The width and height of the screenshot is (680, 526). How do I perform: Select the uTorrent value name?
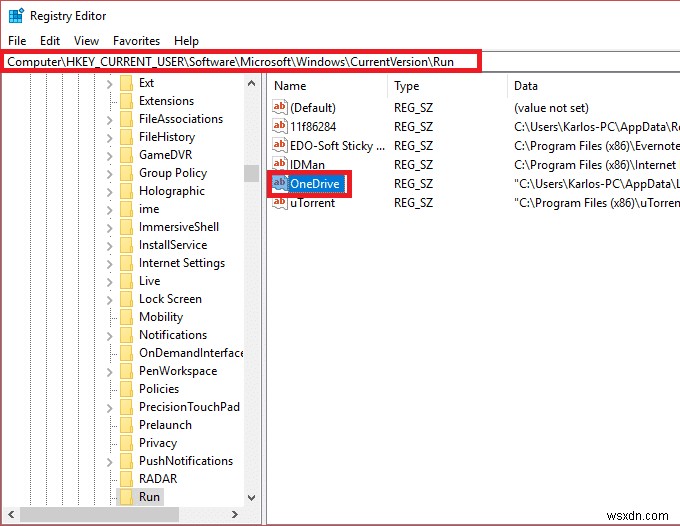tap(313, 203)
